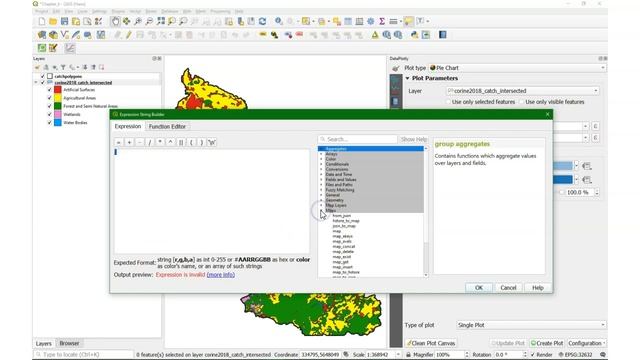Click the filter legend icon in Layers panel
This screenshot has height=360, width=640.
click(x=63, y=67)
